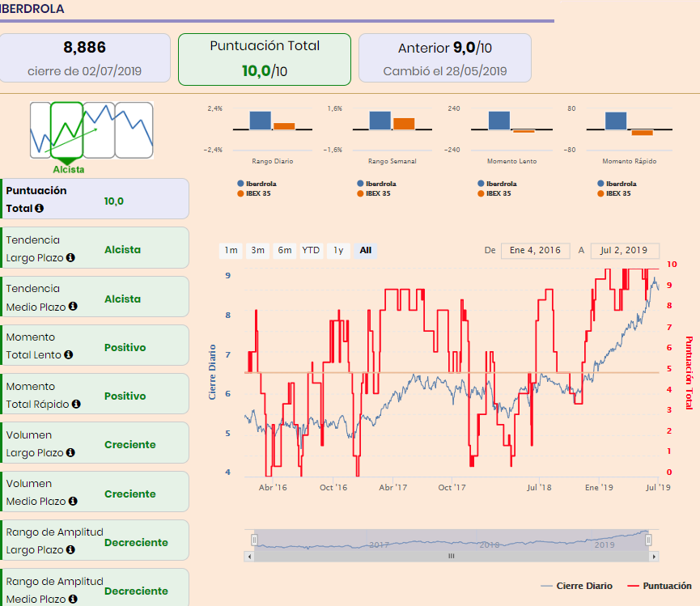Screen dimensions: 700x606
Task: Click the Volumen Medio Plazo info icon
Action: point(73,503)
